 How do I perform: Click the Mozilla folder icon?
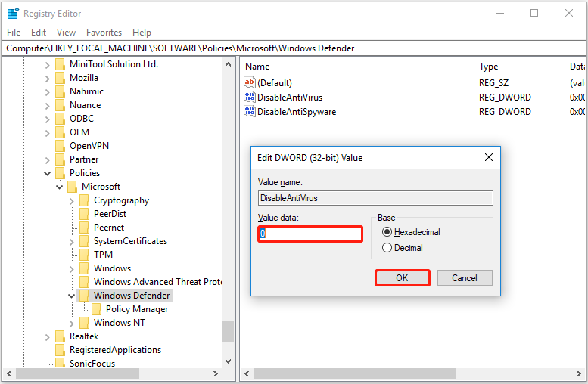pos(60,78)
